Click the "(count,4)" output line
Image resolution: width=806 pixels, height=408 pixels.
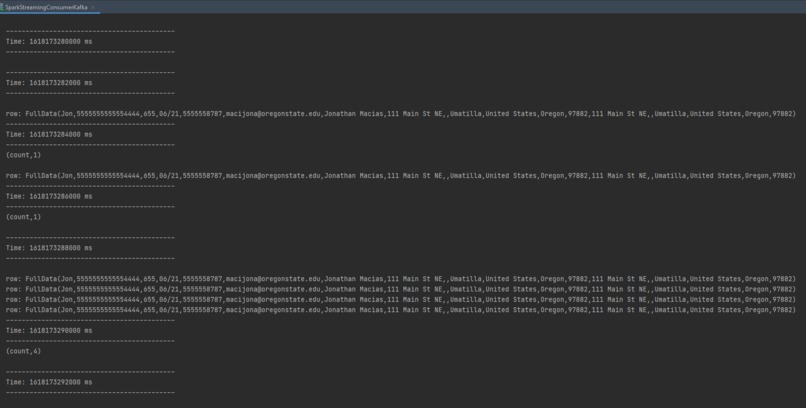[24, 351]
